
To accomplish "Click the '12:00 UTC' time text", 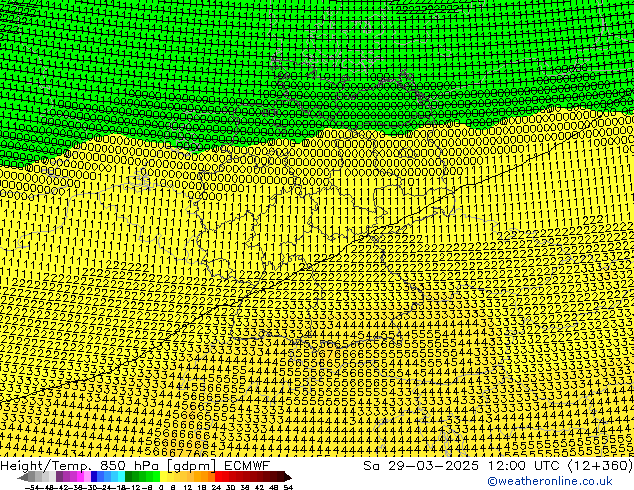I will [524, 465].
